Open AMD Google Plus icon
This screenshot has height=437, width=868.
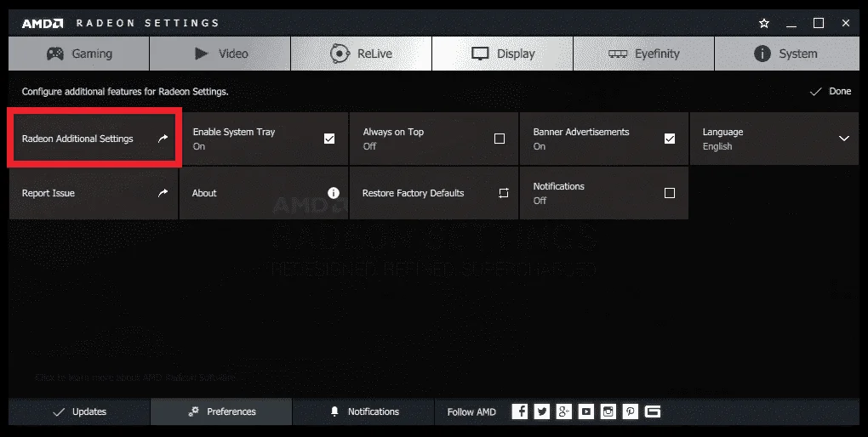tap(564, 411)
